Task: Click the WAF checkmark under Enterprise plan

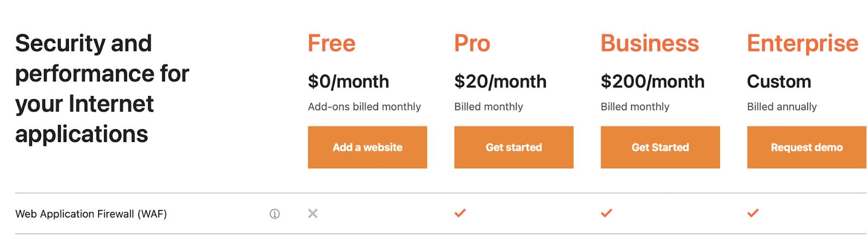Action: (753, 213)
